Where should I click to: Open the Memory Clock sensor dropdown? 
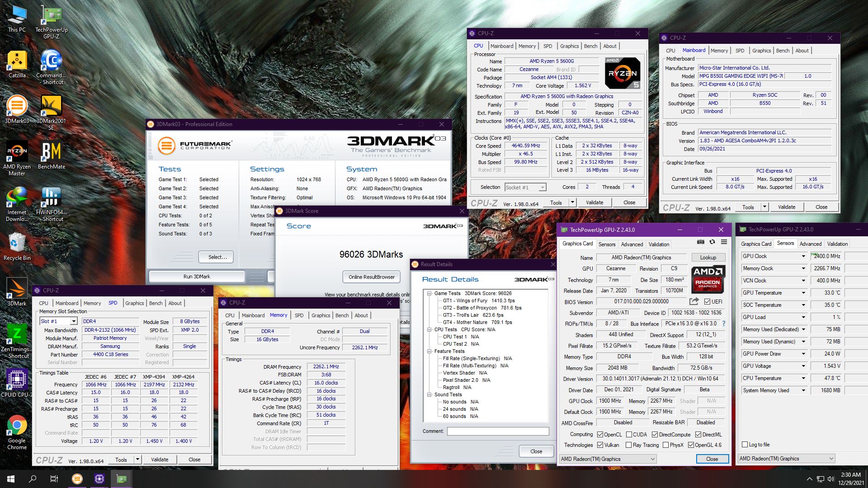[x=803, y=268]
